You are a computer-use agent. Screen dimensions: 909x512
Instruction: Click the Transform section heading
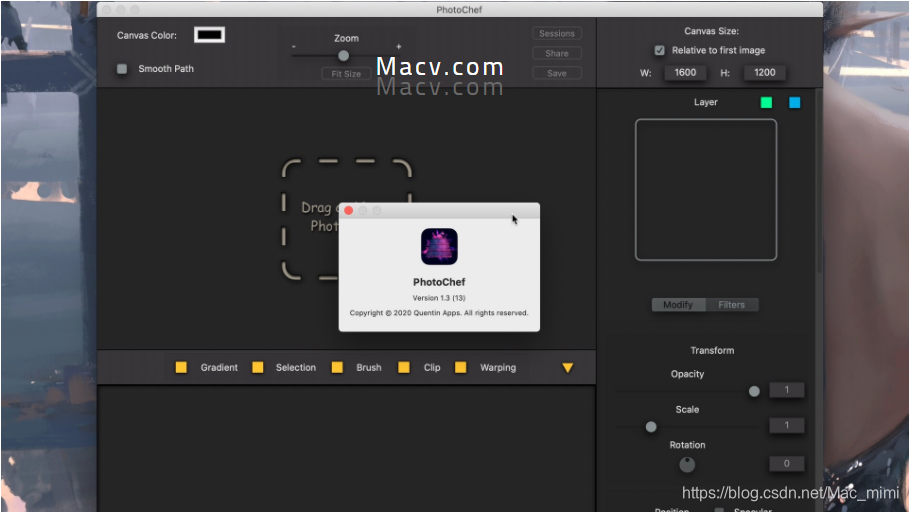coord(712,351)
